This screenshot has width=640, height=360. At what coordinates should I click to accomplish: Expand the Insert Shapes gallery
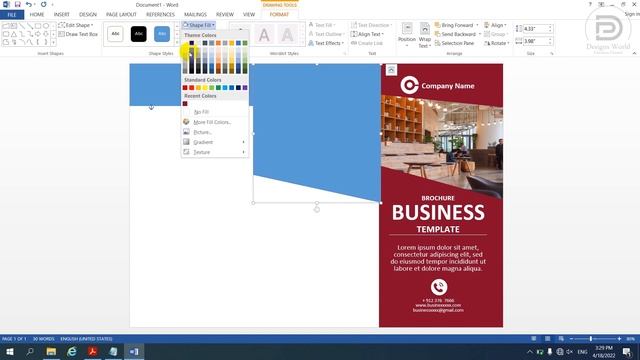pos(53,42)
